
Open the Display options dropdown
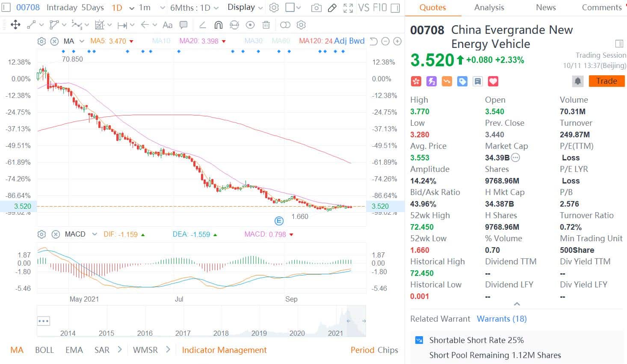pos(244,7)
